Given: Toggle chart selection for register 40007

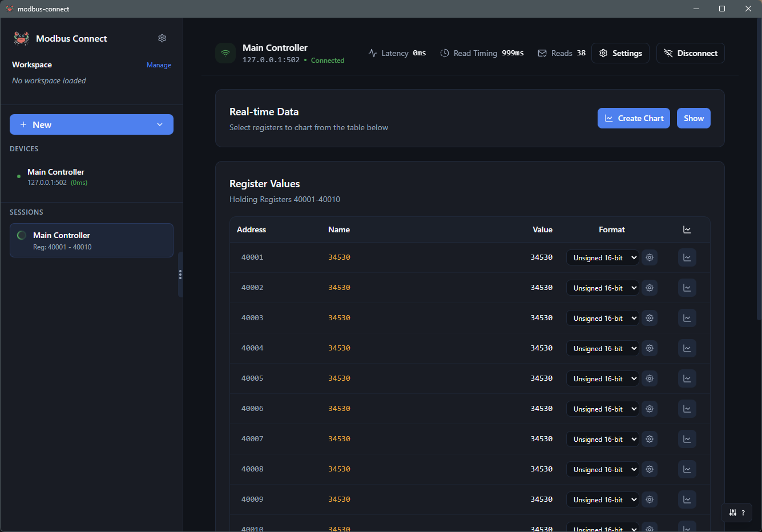Looking at the screenshot, I should coord(687,439).
